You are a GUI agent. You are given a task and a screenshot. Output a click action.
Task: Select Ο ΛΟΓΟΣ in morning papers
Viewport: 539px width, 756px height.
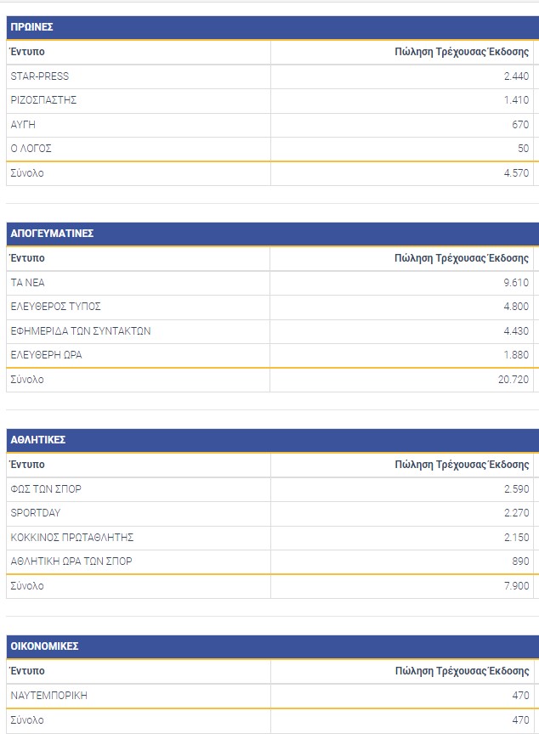31,149
